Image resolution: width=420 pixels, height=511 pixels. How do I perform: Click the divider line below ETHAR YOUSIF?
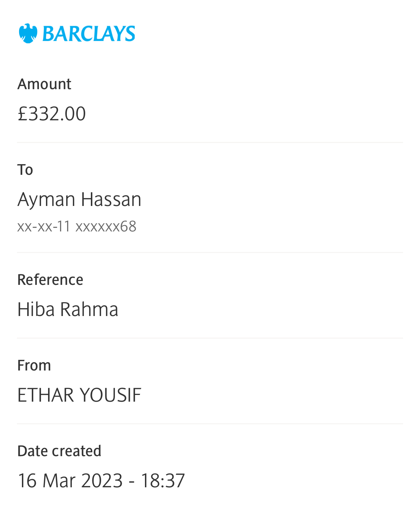click(210, 424)
